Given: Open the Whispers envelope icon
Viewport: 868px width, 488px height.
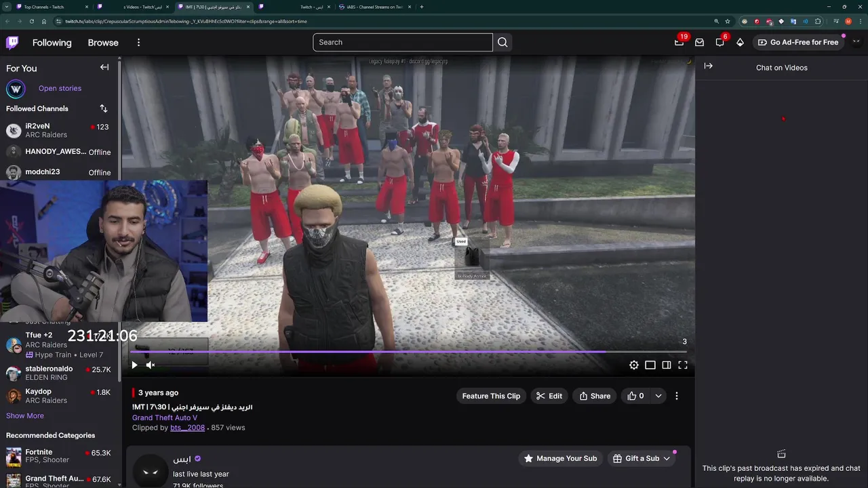Looking at the screenshot, I should (x=699, y=42).
